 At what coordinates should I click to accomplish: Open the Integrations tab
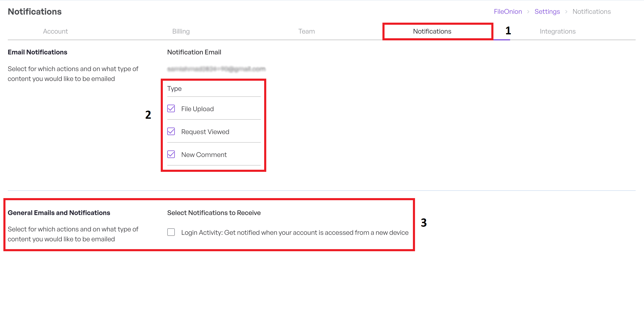tap(558, 31)
